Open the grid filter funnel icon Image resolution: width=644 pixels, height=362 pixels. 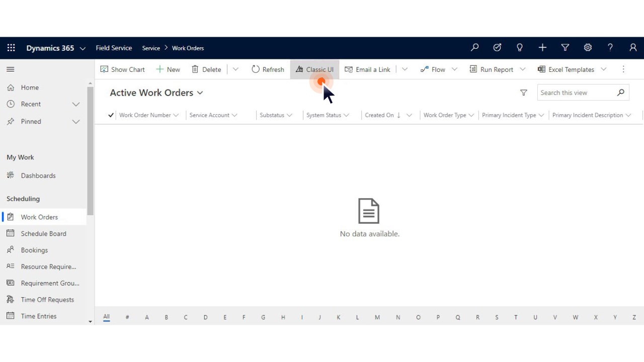[524, 93]
